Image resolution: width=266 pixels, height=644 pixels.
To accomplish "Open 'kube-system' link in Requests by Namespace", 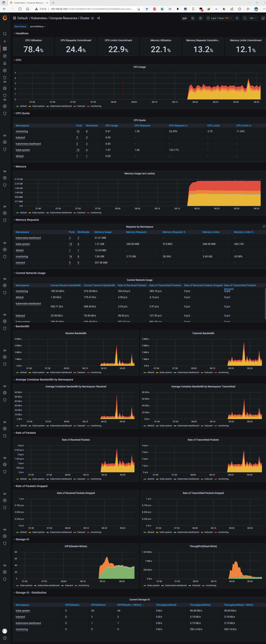I will 23,244.
